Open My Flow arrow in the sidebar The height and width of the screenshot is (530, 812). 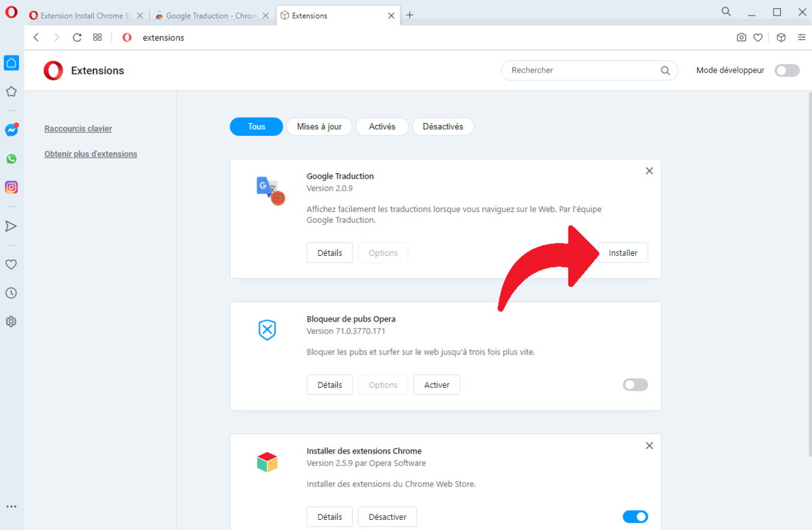point(12,226)
